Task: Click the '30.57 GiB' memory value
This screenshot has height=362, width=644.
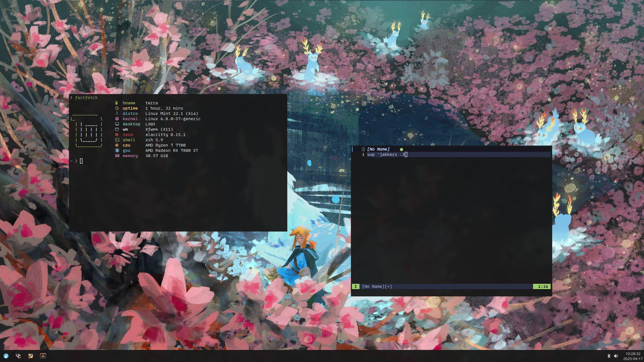Action: click(156, 156)
